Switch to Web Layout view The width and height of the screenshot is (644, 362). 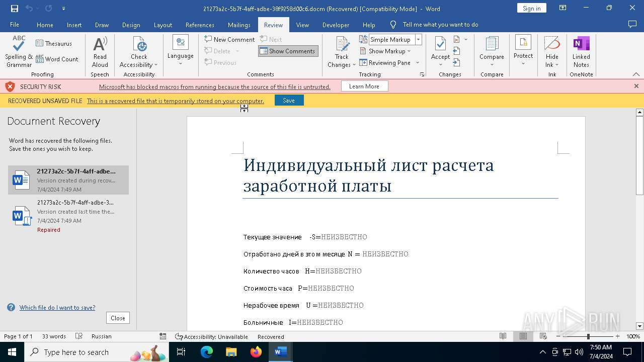(543, 336)
